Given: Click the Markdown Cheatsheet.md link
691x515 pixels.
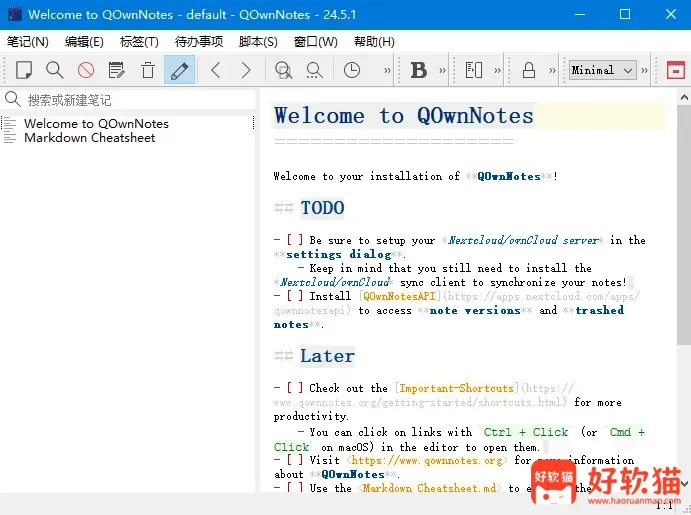Looking at the screenshot, I should [429, 488].
